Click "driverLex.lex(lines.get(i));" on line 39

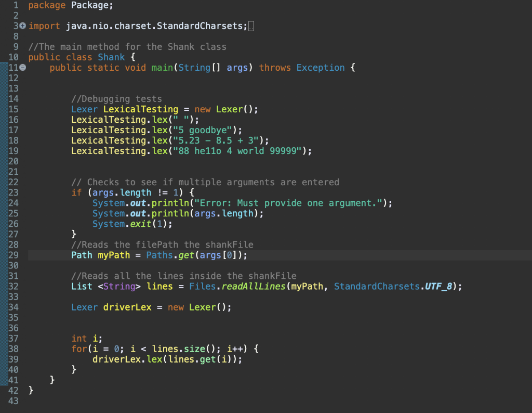[x=168, y=359]
